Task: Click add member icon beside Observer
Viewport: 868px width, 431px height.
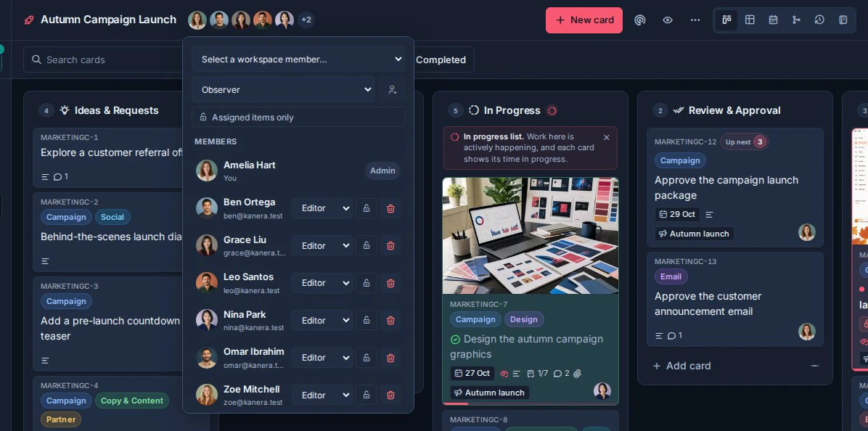Action: [393, 90]
